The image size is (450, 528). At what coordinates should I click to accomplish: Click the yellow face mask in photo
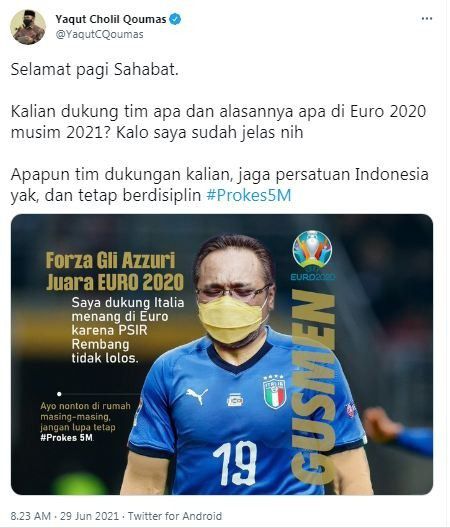click(x=232, y=319)
